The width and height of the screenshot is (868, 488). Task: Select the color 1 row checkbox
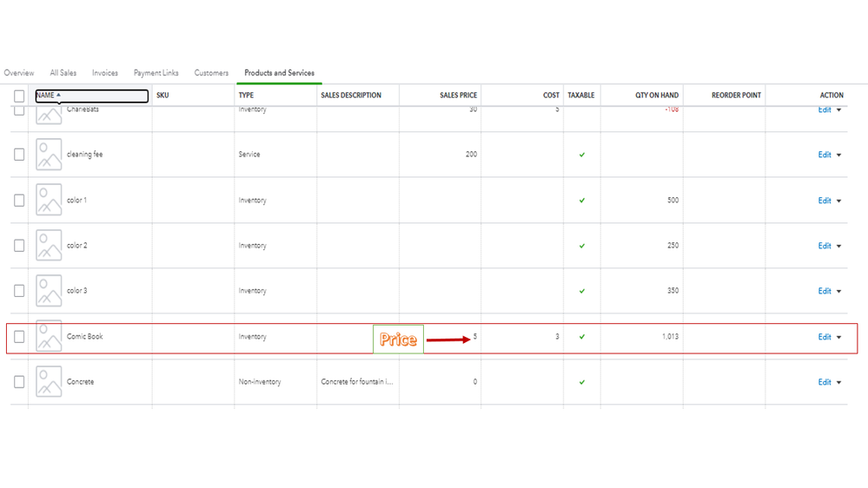(19, 201)
